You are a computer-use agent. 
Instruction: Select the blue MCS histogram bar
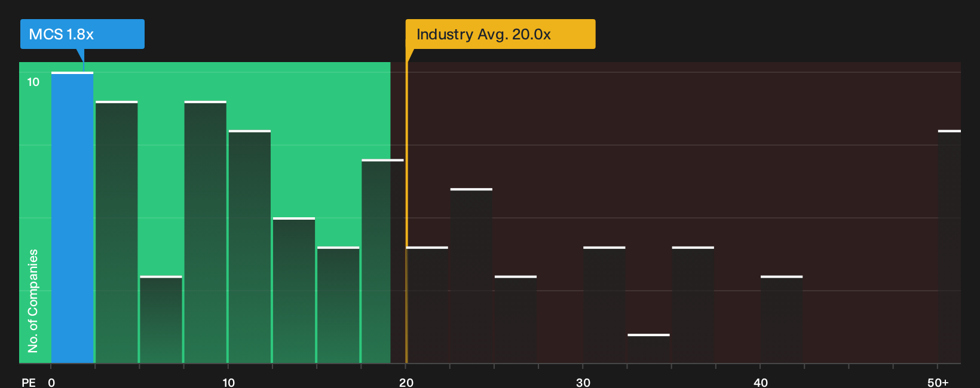[x=72, y=218]
